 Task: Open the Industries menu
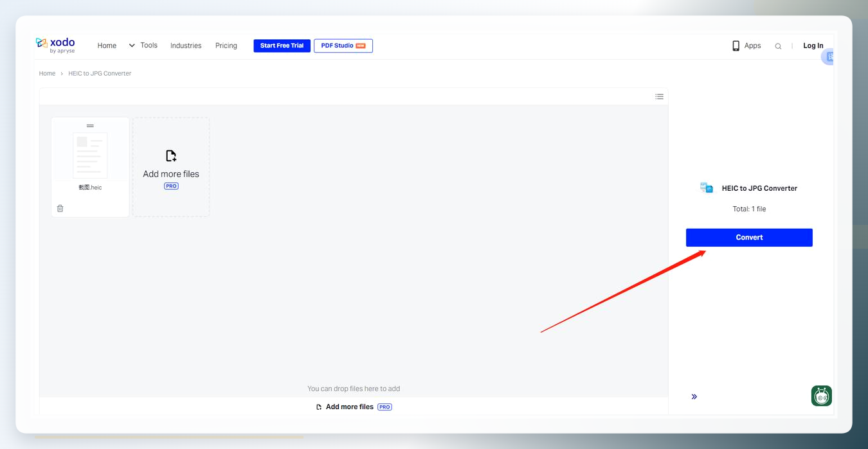pos(186,46)
